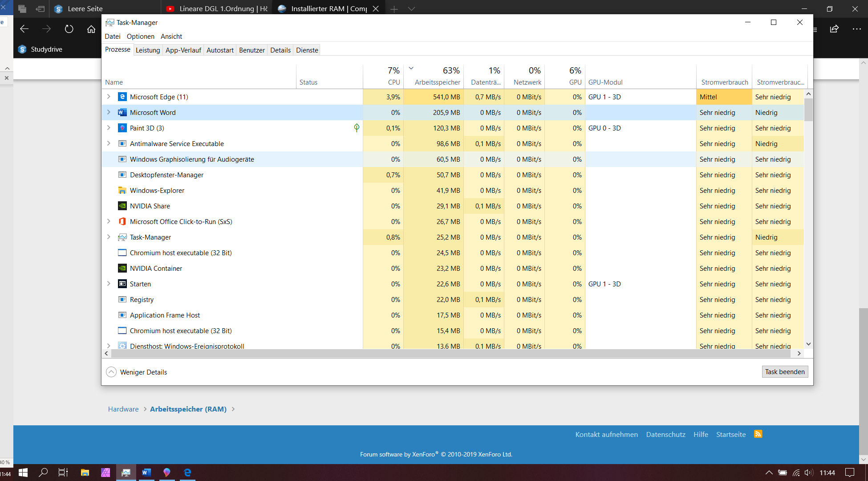Open Task View from the taskbar

pyautogui.click(x=63, y=473)
